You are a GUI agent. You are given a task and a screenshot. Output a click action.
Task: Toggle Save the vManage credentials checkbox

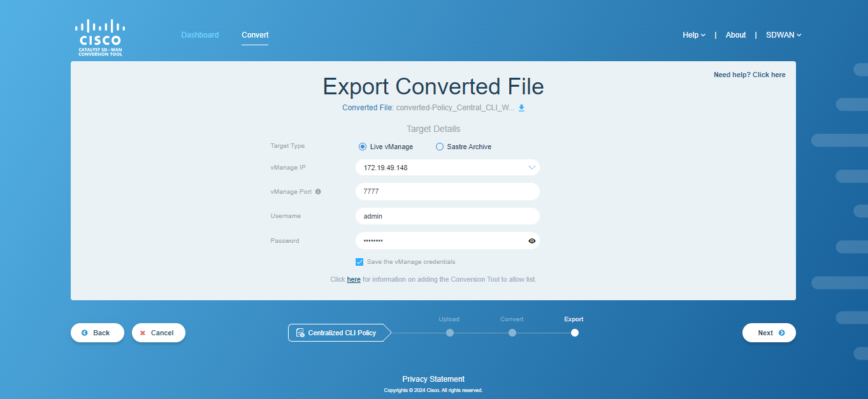359,262
